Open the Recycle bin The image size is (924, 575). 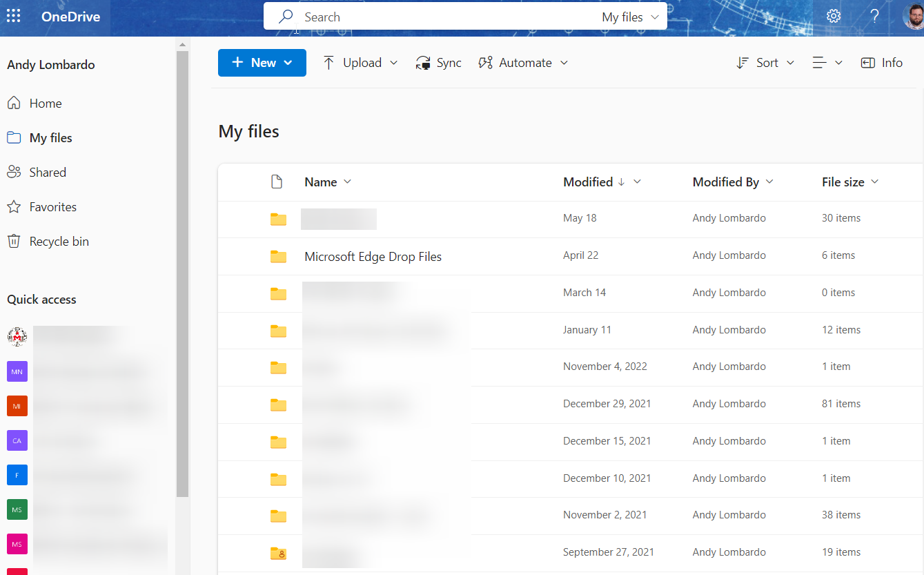coord(59,242)
